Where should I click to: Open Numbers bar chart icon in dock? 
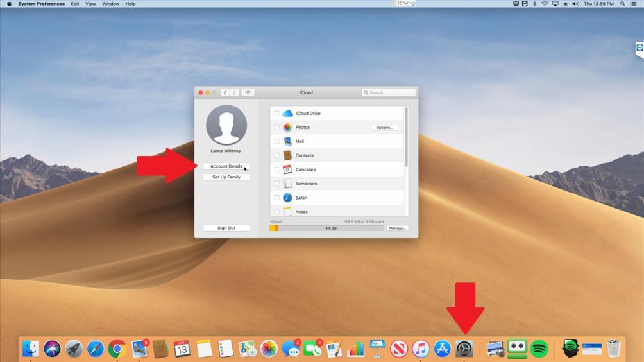coord(356,349)
